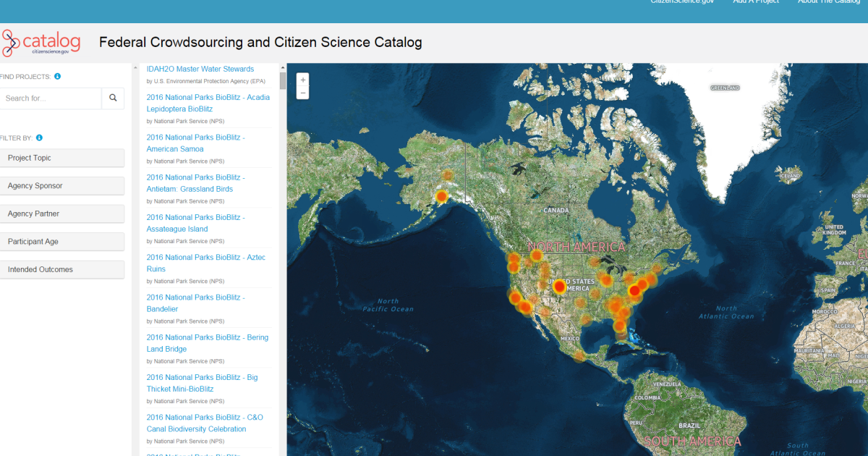Open the IDAH2O Master Water Stewards project

pyautogui.click(x=200, y=68)
